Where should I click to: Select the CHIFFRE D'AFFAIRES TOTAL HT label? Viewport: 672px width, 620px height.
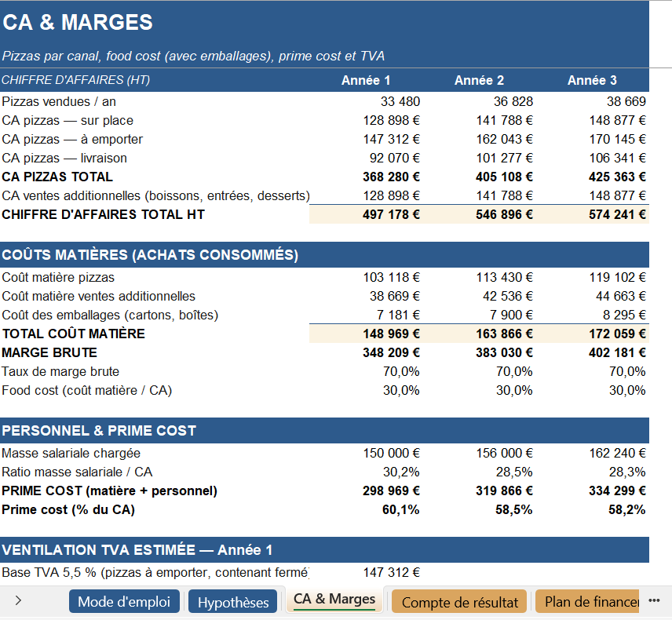(x=104, y=215)
